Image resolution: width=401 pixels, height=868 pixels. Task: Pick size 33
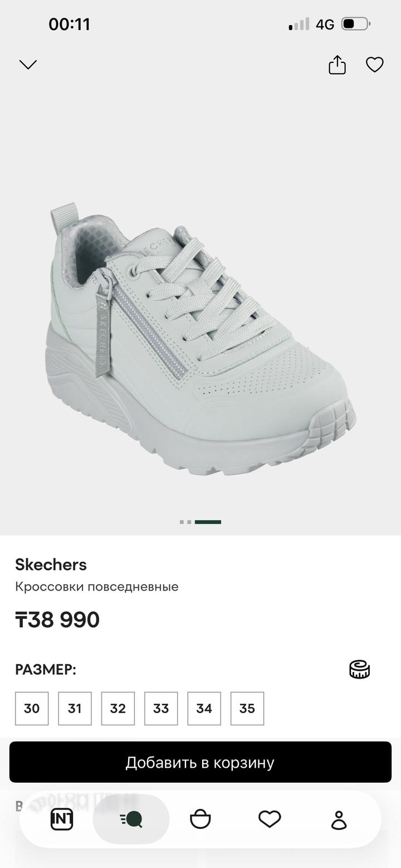[161, 709]
